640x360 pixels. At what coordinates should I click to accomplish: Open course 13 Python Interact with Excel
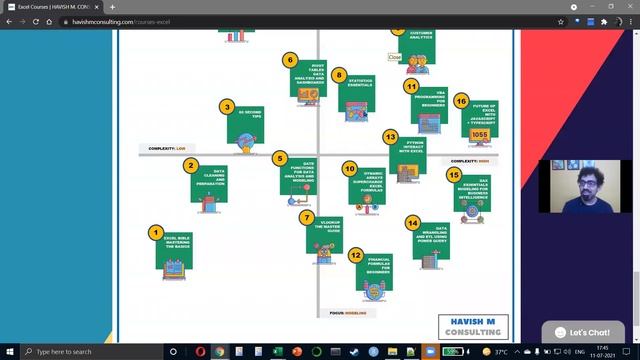[x=408, y=156]
